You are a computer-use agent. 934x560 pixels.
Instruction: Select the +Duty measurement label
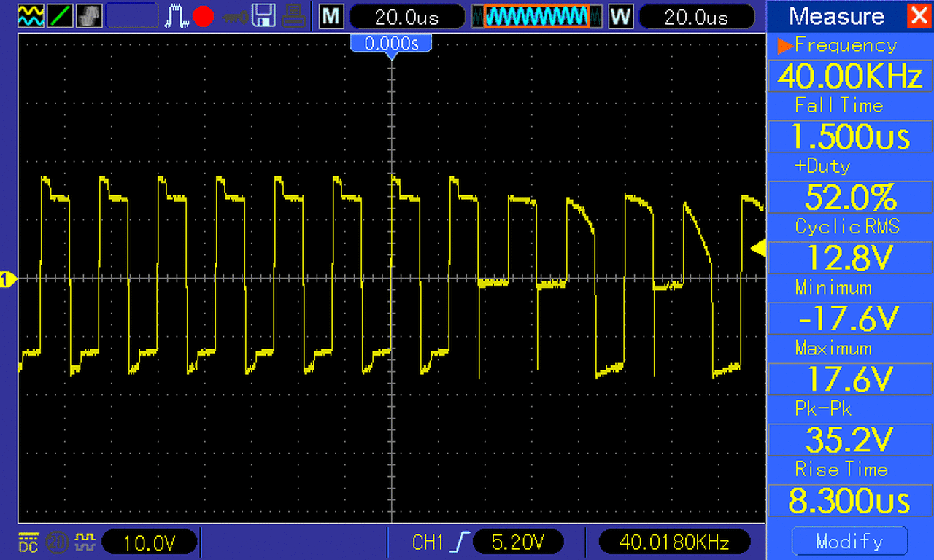[x=822, y=166]
